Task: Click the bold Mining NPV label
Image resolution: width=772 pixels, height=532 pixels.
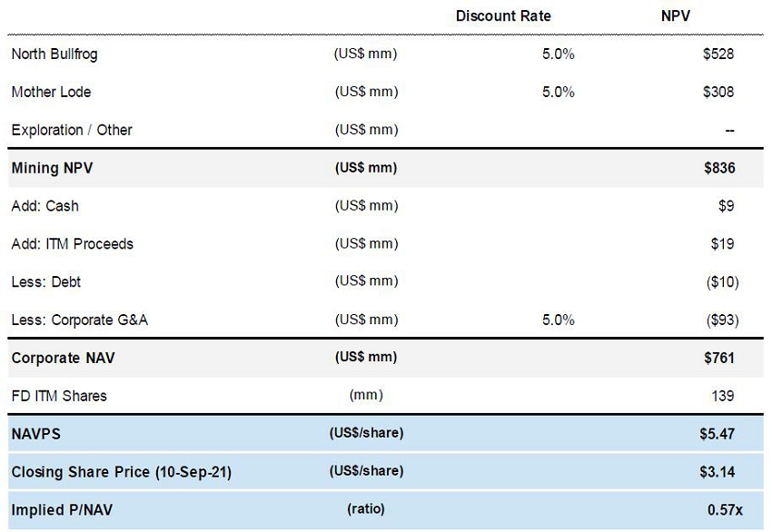Action: 51,168
